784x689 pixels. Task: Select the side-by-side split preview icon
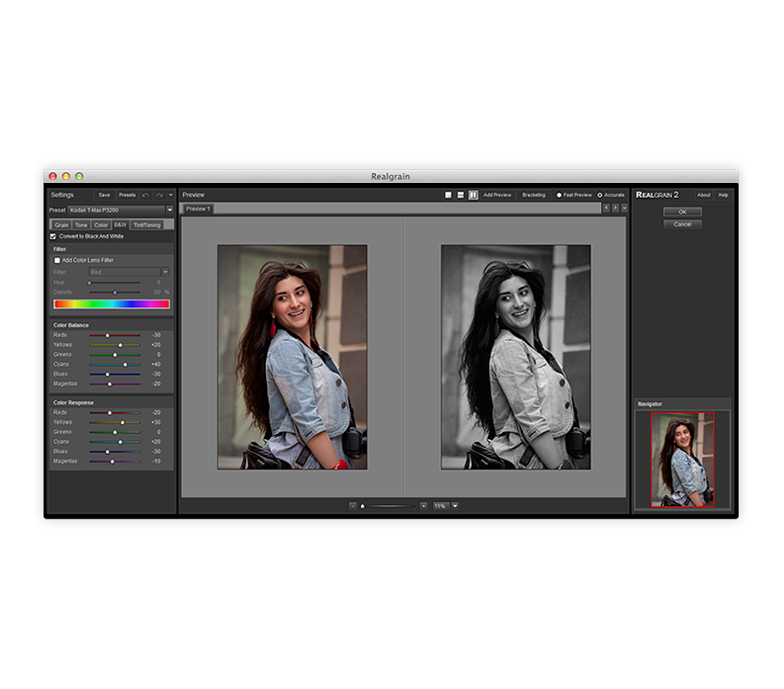click(x=473, y=195)
